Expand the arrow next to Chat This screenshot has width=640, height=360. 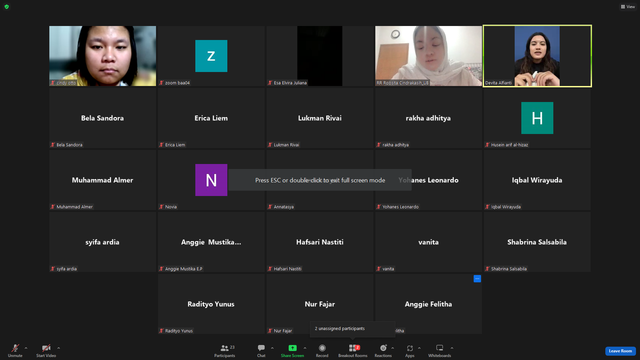[272, 348]
